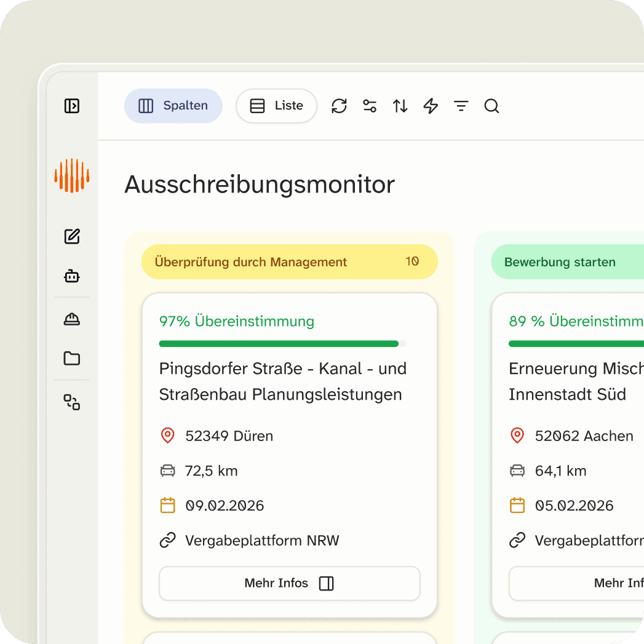The image size is (644, 644).
Task: Click the car icon beside 64,1 km
Action: click(517, 471)
